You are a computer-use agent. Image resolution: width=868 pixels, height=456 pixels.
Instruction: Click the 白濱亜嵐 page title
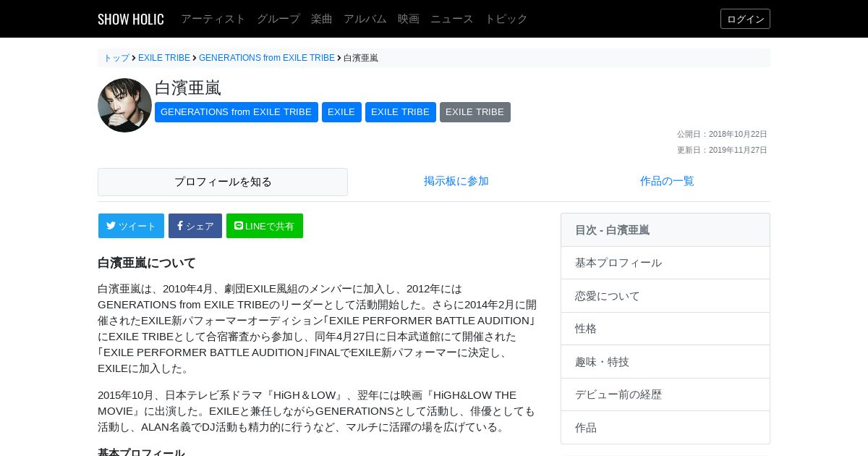(188, 88)
